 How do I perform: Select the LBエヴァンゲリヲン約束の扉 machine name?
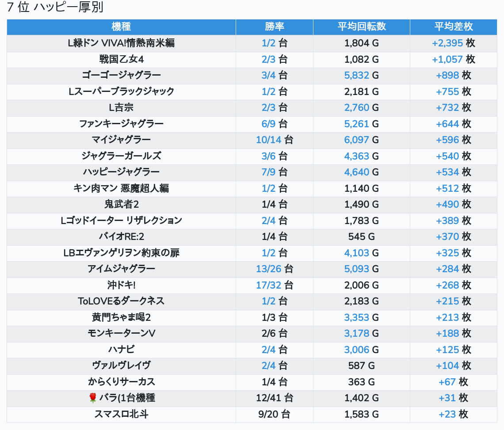121,253
